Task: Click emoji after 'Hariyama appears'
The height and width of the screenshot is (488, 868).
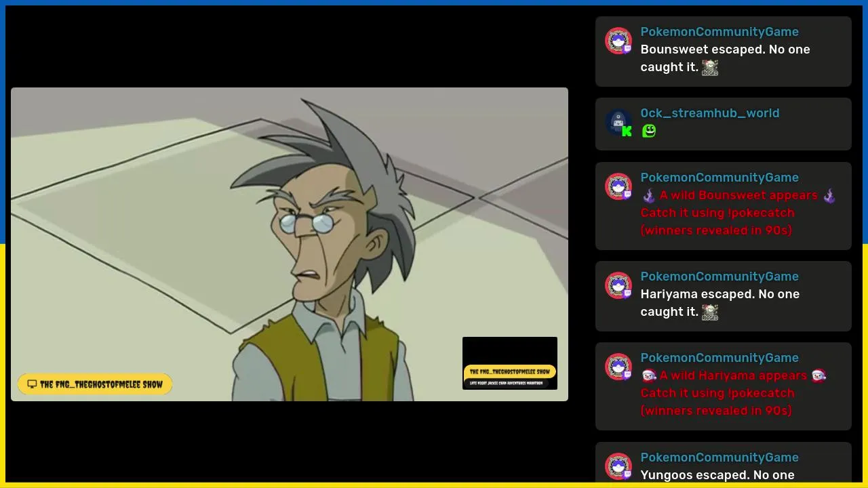Action: (x=818, y=375)
